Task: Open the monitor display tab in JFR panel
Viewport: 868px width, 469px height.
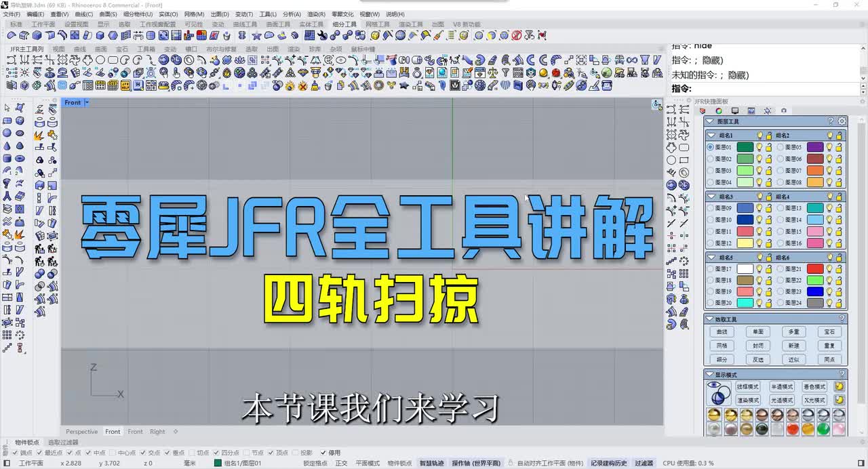Action: pos(735,110)
